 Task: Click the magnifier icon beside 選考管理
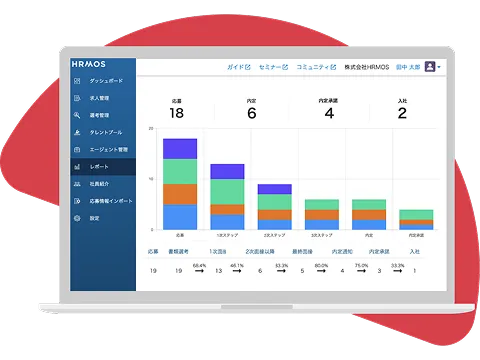[77, 115]
